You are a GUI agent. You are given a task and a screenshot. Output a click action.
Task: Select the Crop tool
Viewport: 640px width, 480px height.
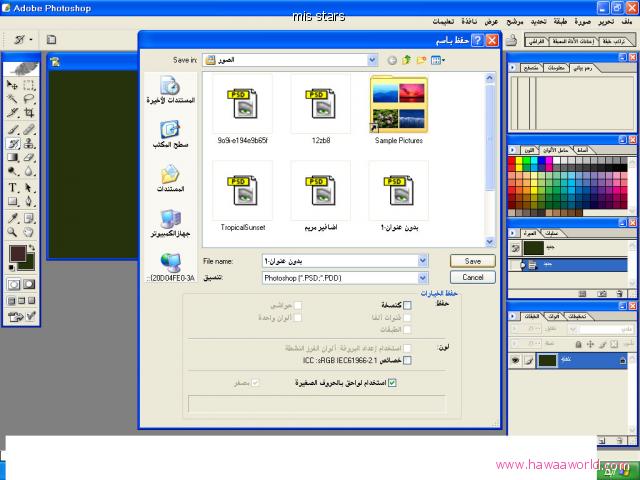point(28,114)
